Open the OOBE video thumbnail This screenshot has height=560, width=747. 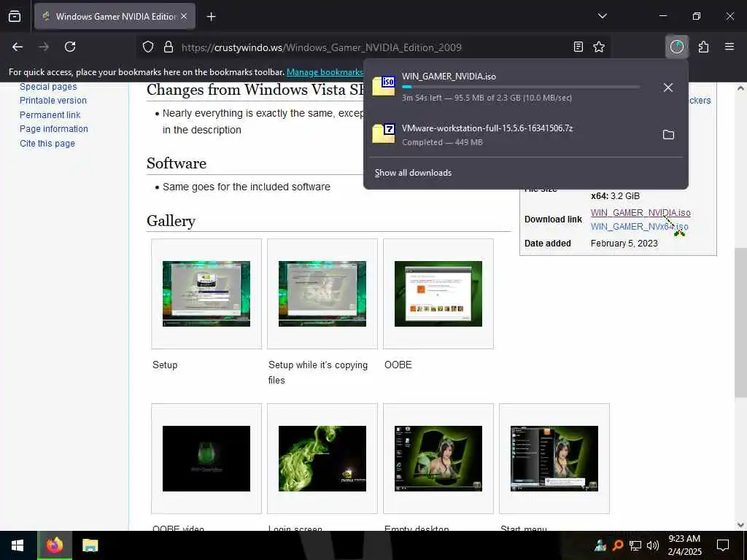click(x=206, y=459)
